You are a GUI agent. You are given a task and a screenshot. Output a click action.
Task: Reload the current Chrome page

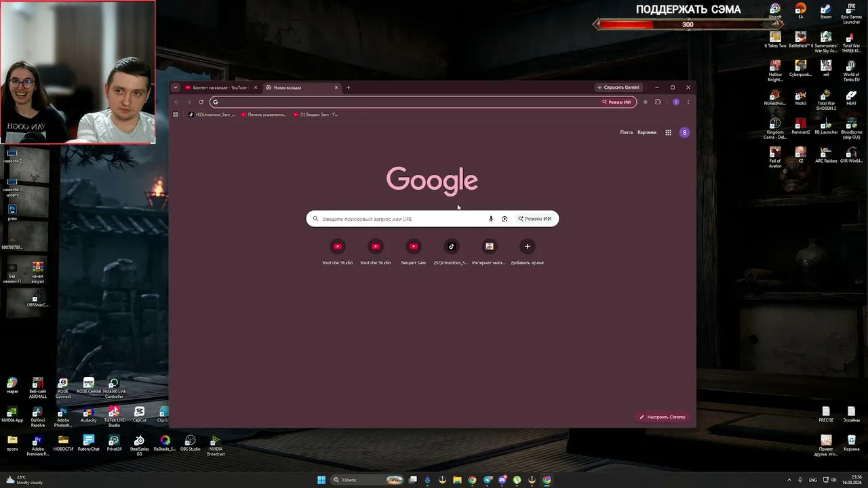201,102
